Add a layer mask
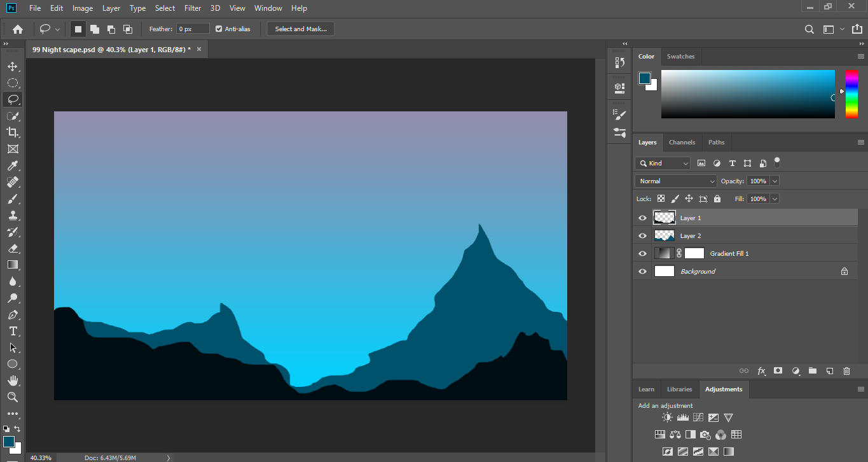 click(778, 370)
